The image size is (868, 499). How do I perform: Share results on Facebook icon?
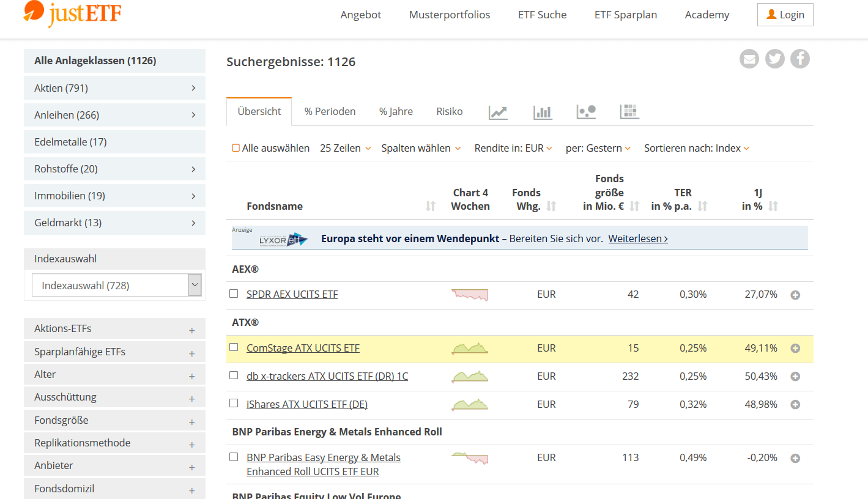(x=800, y=59)
